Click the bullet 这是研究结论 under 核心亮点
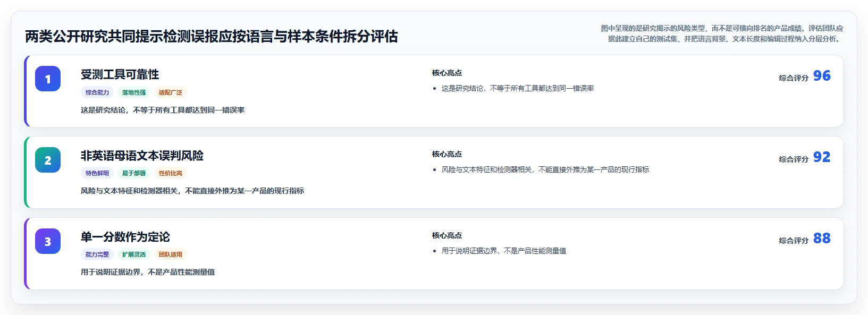Screen dimensions: 868x315 (x=518, y=88)
